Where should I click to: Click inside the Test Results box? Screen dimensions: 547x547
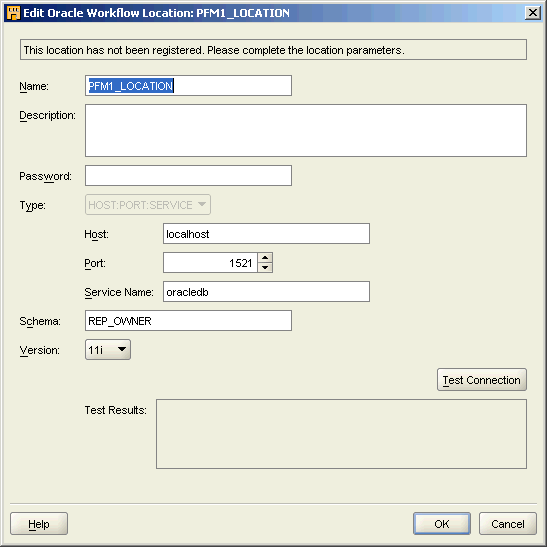(x=342, y=434)
